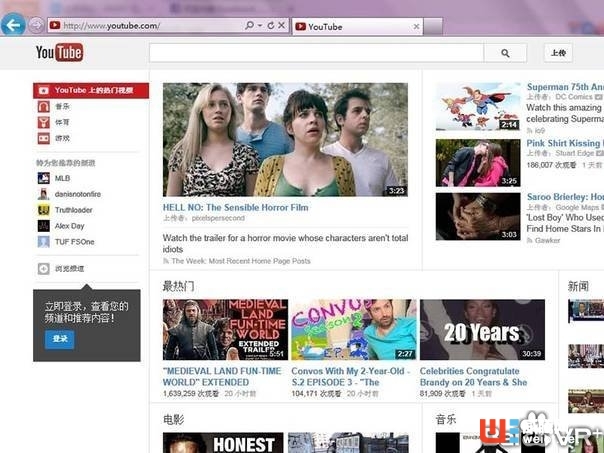Open the Pink Shirt Kissing video thumbnail
This screenshot has width=604, height=453.
478,163
